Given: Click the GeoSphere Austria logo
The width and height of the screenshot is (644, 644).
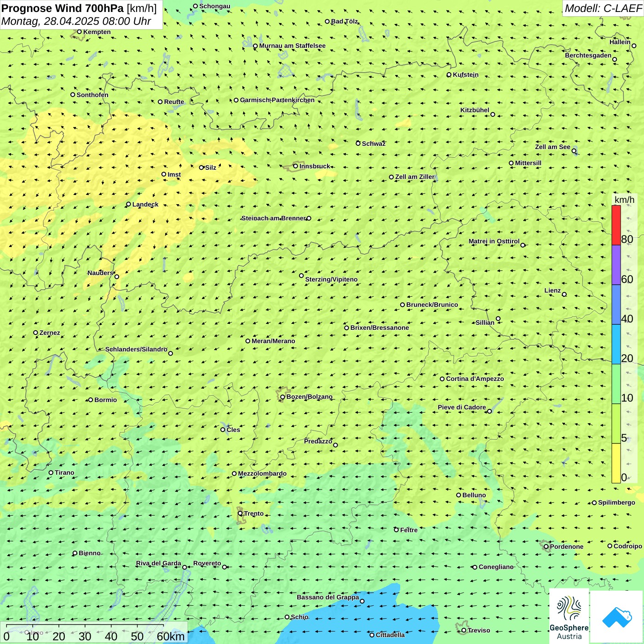Looking at the screenshot, I should (x=569, y=616).
